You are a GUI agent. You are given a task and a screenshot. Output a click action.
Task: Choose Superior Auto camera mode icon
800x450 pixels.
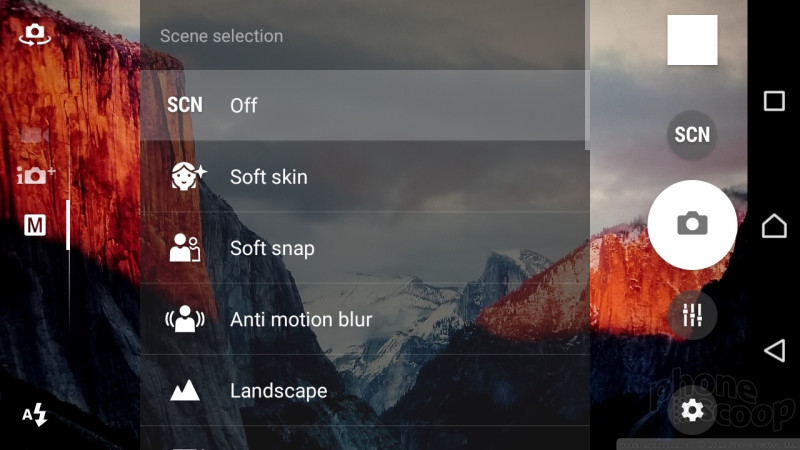coord(36,175)
